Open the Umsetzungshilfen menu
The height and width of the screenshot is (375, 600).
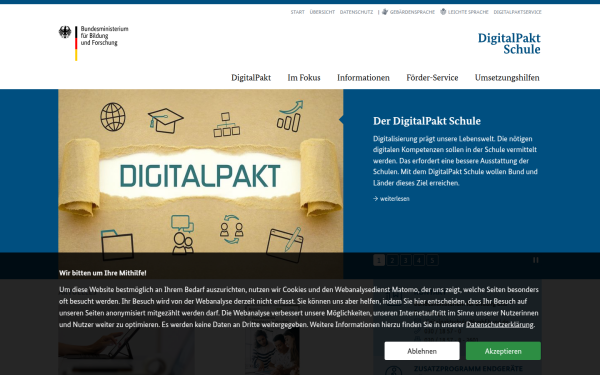coord(507,78)
